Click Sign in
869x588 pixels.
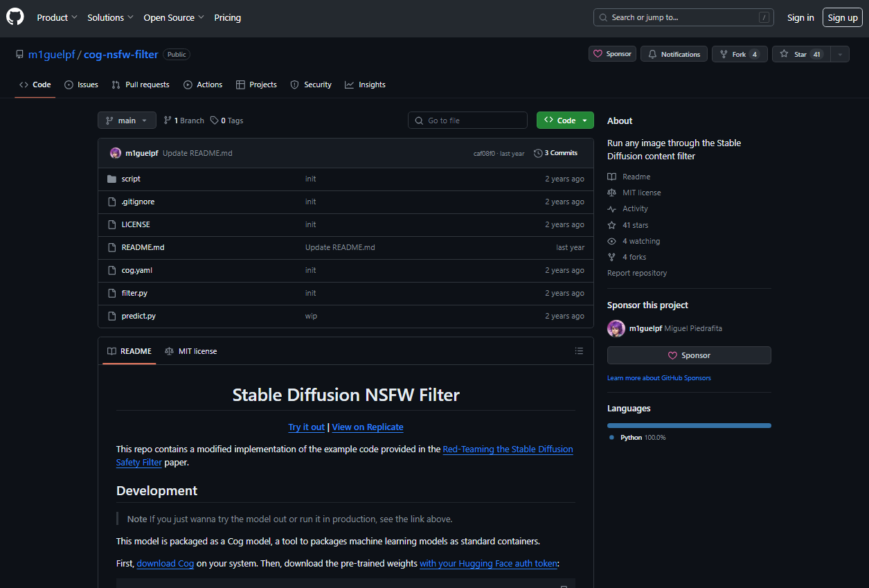click(x=800, y=17)
